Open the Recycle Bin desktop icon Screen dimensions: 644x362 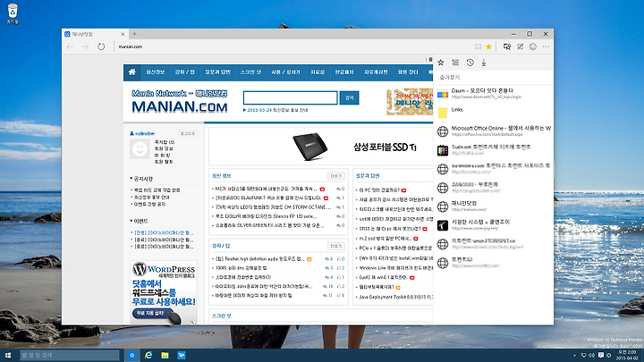[x=13, y=13]
